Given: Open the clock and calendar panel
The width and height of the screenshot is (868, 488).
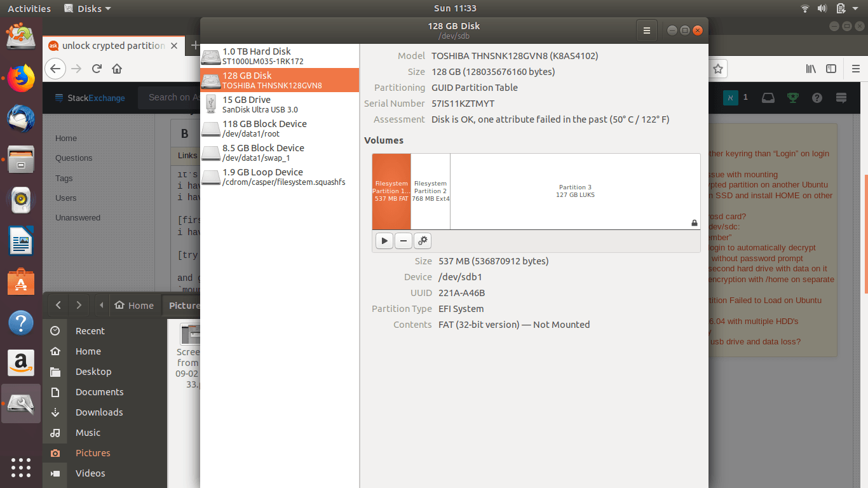Looking at the screenshot, I should point(454,8).
